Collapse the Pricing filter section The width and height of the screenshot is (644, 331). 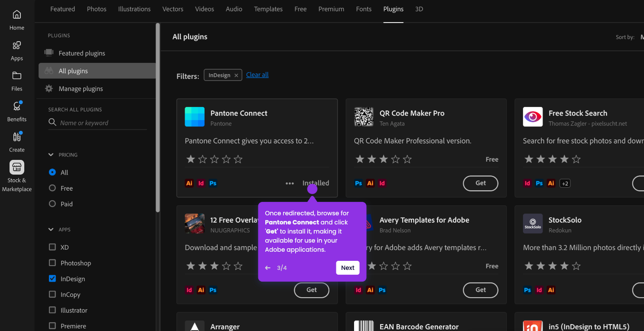point(51,155)
